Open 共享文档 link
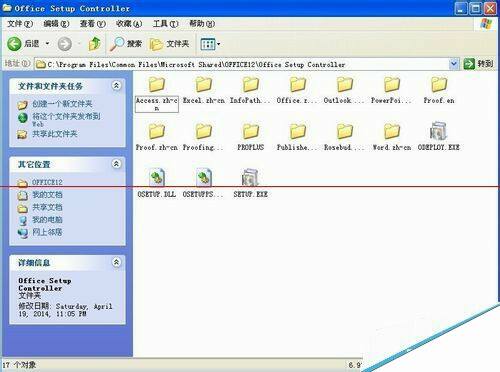Image resolution: width=500 pixels, height=372 pixels. [x=47, y=207]
